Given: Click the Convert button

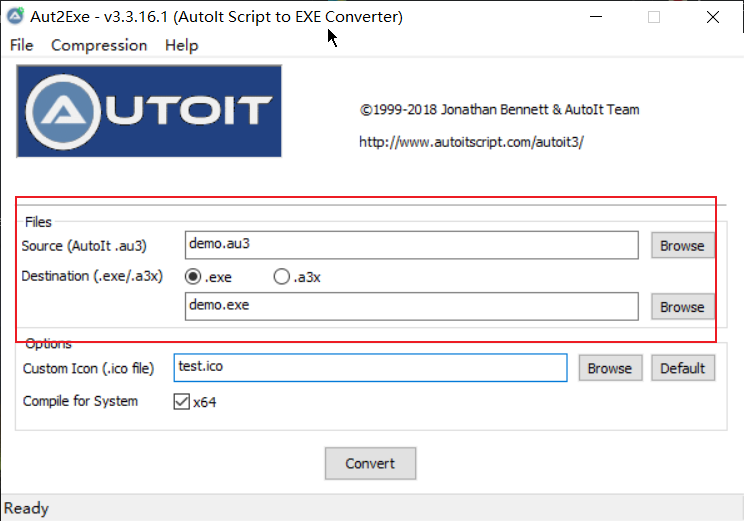Looking at the screenshot, I should coord(371,463).
